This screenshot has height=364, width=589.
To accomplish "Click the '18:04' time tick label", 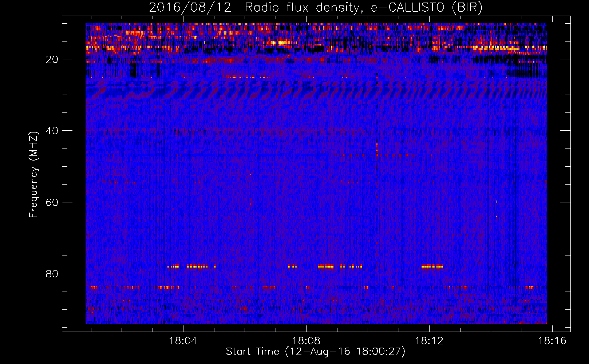I will tap(183, 341).
